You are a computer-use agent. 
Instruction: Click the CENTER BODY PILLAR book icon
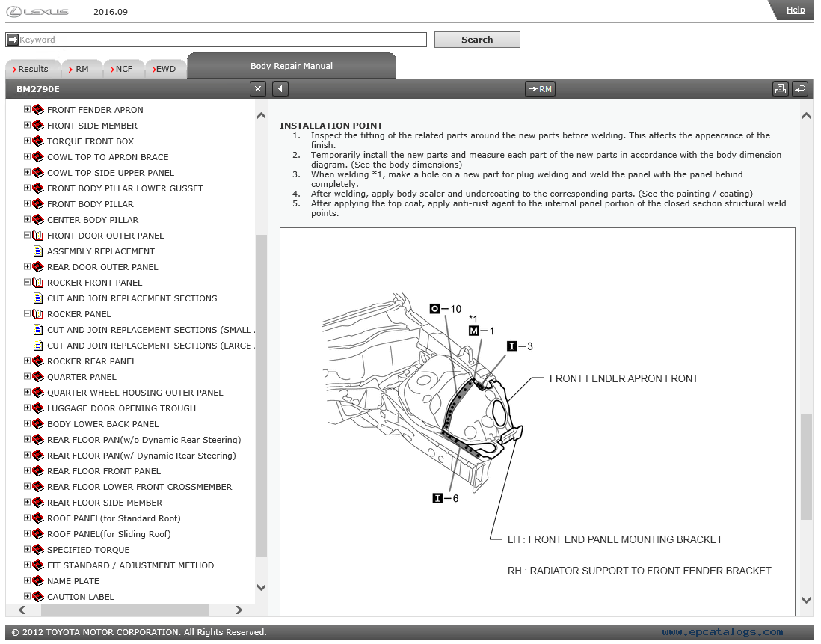(37, 220)
